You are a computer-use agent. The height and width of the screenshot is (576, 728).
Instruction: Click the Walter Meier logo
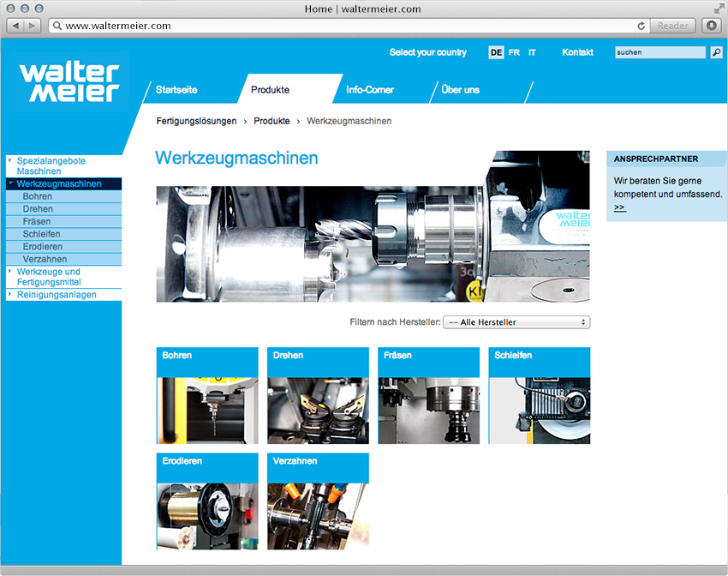click(x=69, y=81)
